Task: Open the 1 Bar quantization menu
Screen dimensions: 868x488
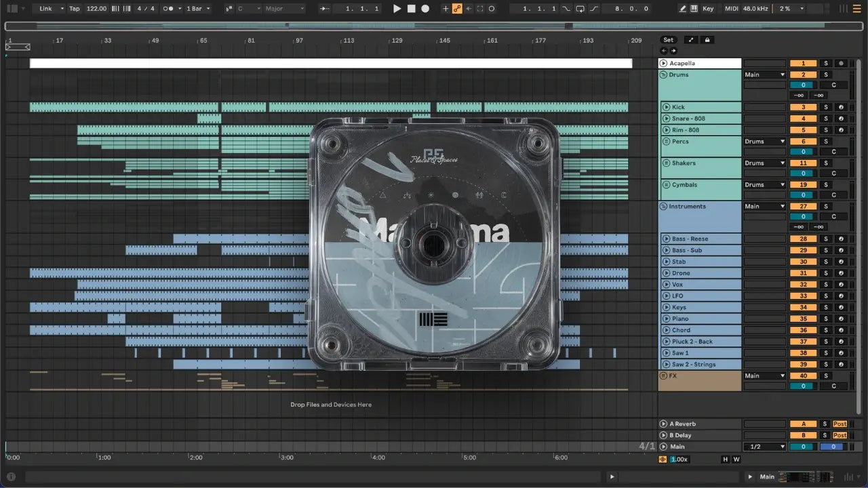Action: (x=198, y=9)
